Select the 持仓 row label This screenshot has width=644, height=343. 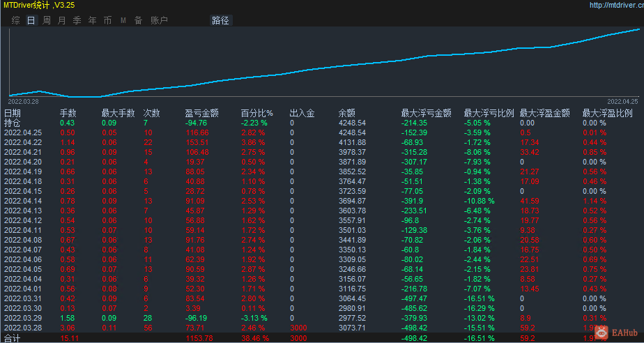(13, 123)
